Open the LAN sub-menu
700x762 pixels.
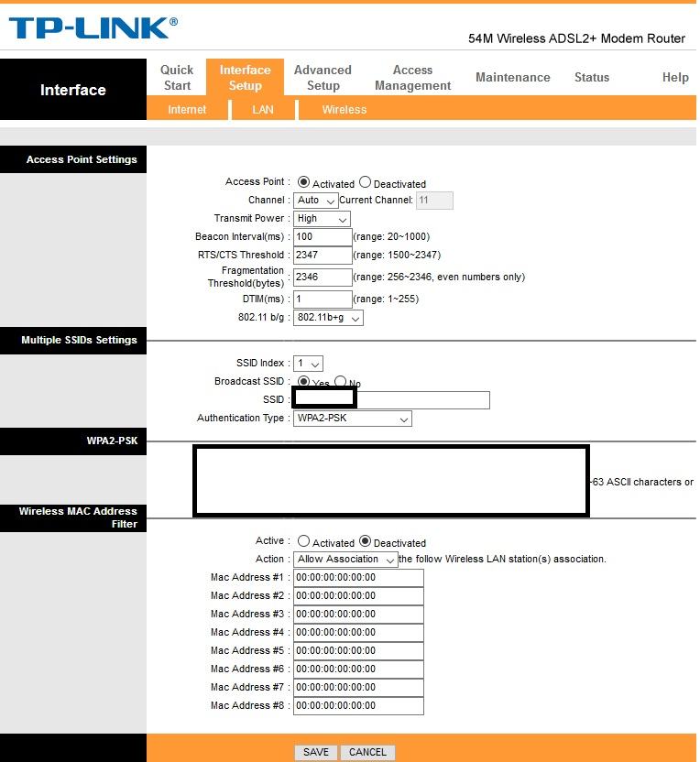pyautogui.click(x=263, y=110)
